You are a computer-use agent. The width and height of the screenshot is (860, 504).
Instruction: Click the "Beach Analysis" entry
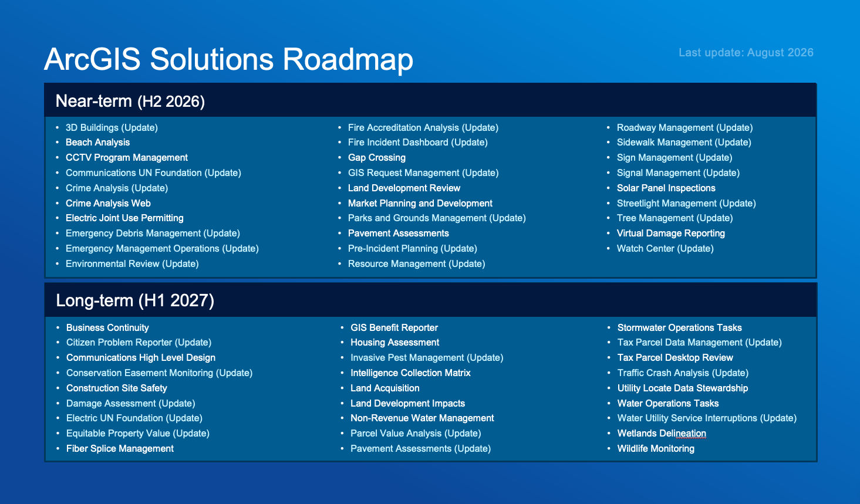97,143
